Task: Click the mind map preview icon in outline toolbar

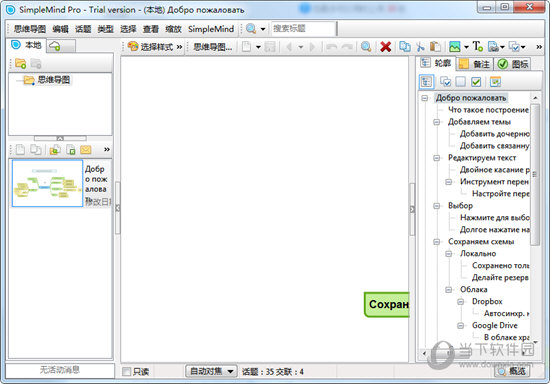Action: pos(495,82)
